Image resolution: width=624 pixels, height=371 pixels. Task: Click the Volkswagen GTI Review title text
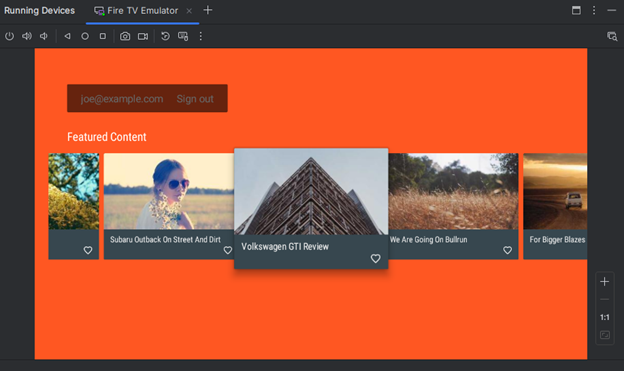click(285, 246)
